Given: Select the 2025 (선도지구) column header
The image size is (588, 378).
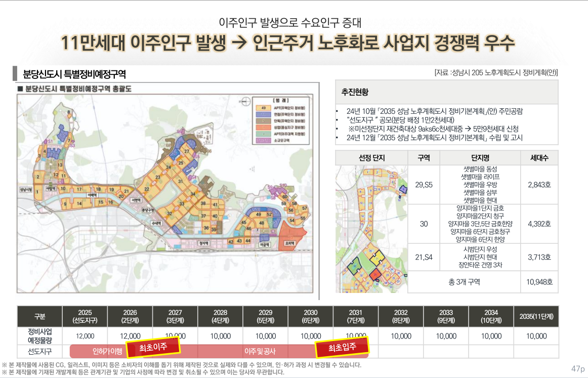Looking at the screenshot, I should (85, 316).
